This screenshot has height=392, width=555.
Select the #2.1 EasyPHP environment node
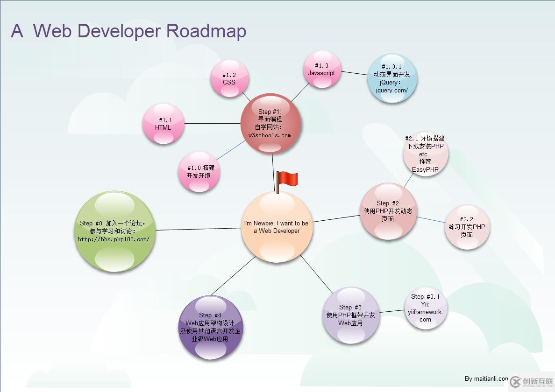[x=424, y=154]
